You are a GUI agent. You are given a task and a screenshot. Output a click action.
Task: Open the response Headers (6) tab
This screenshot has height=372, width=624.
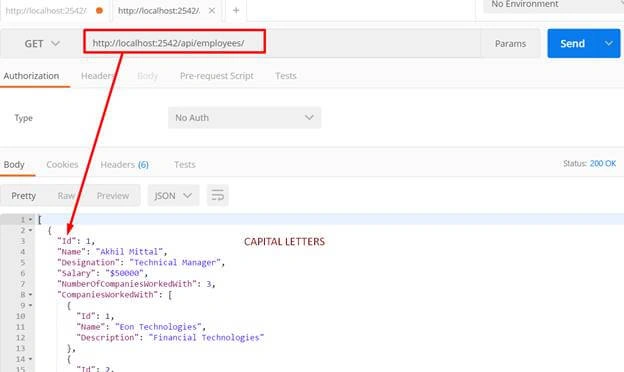click(x=124, y=164)
